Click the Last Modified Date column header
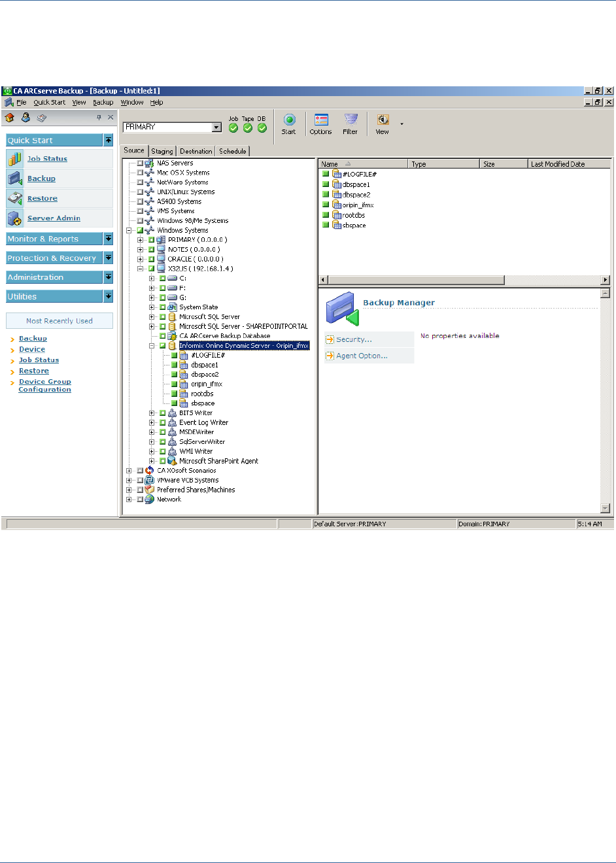This screenshot has height=863, width=616. [x=569, y=164]
